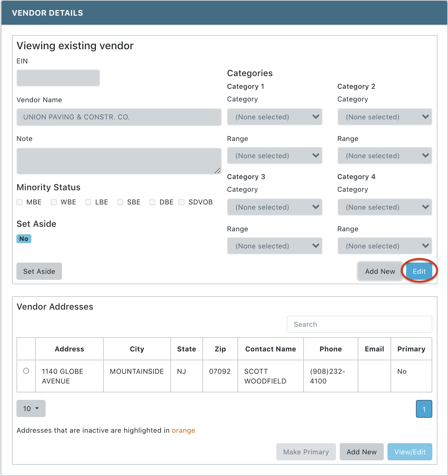Viewport: 448px width, 476px height.
Task: Click the Set Aside button
Action: tap(39, 271)
